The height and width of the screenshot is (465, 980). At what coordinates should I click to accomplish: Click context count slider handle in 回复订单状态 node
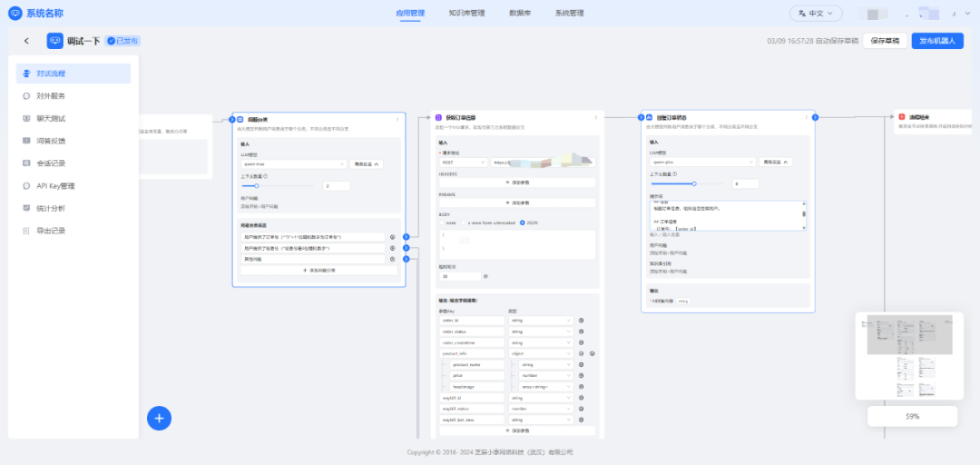click(694, 184)
